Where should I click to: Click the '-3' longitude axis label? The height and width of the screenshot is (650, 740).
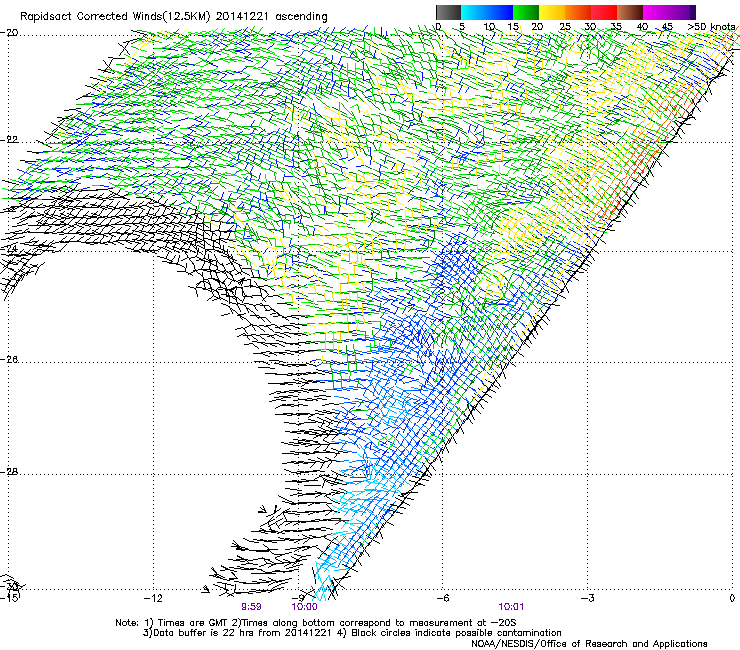coord(587,598)
